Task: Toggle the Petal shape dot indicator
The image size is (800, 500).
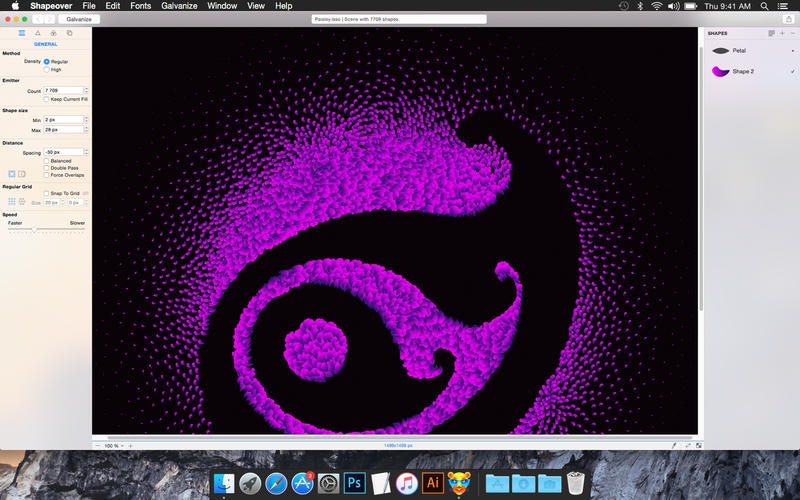Action: click(792, 51)
